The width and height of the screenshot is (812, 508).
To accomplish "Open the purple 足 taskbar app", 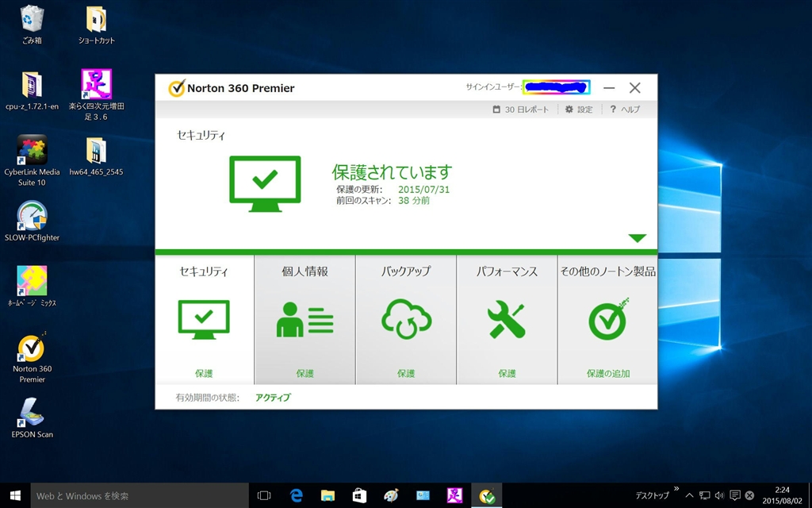I will pyautogui.click(x=454, y=495).
